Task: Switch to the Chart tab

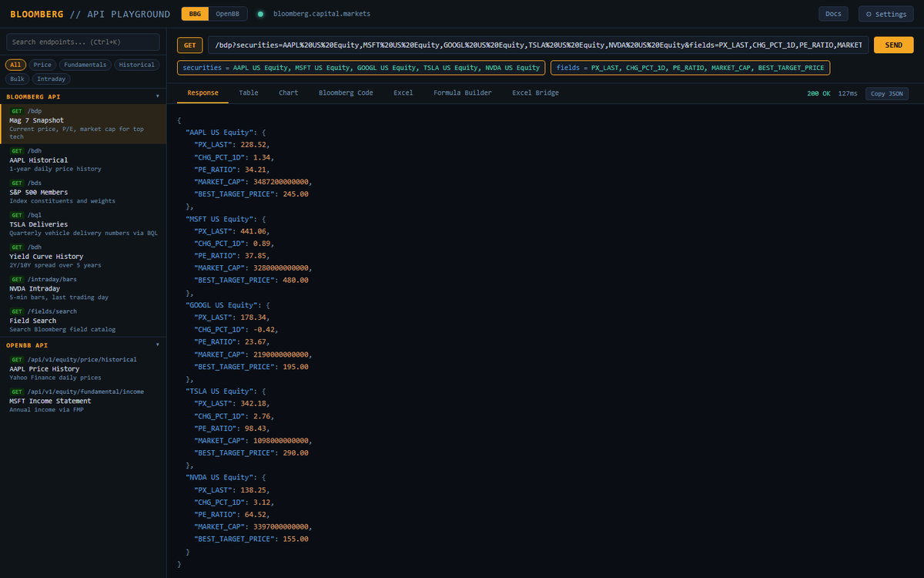Action: pyautogui.click(x=289, y=92)
